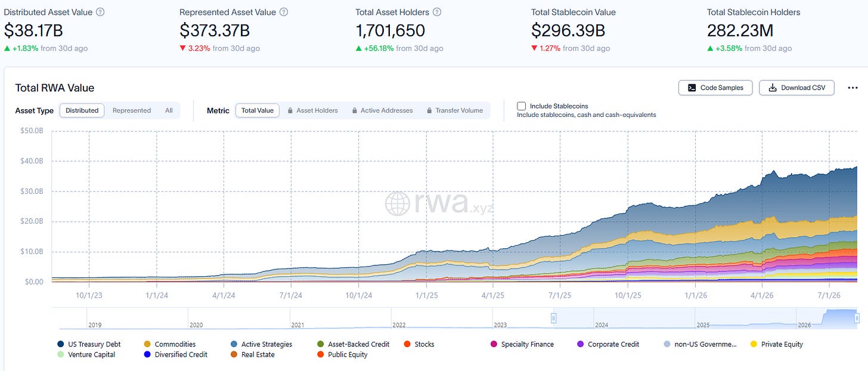Click the Distributed Asset Value help icon
The height and width of the screenshot is (371, 868).
click(x=100, y=12)
